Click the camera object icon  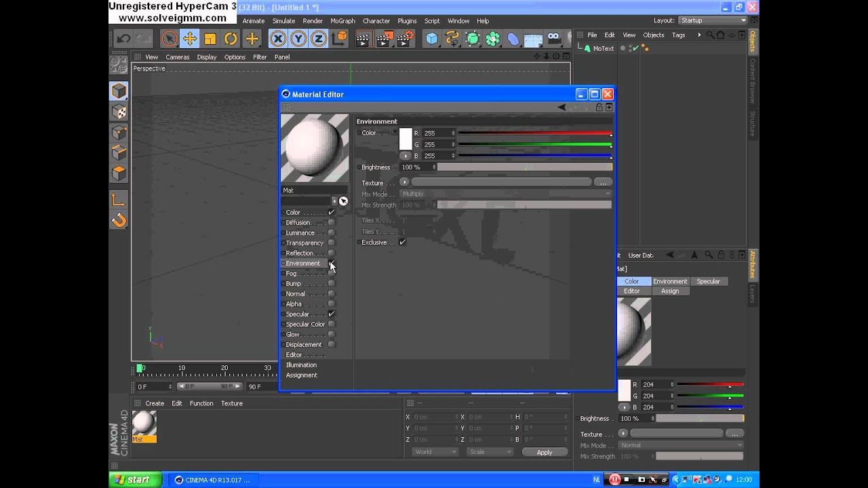coord(554,39)
